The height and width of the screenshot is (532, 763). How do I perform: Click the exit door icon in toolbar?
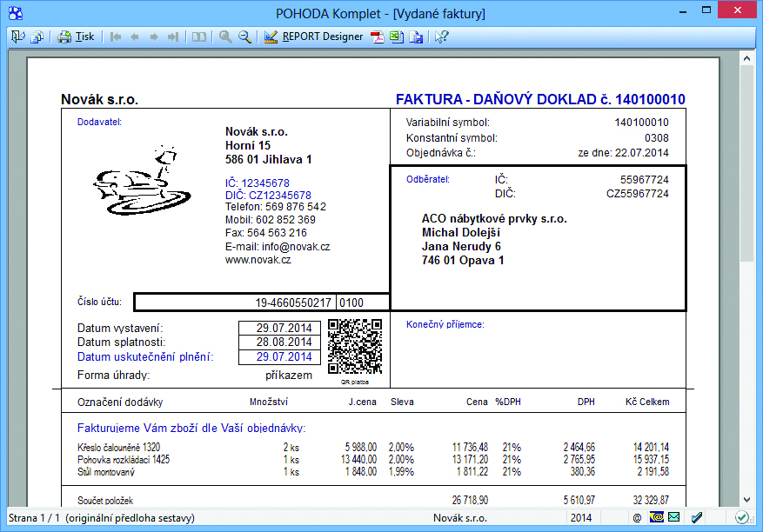coord(18,37)
